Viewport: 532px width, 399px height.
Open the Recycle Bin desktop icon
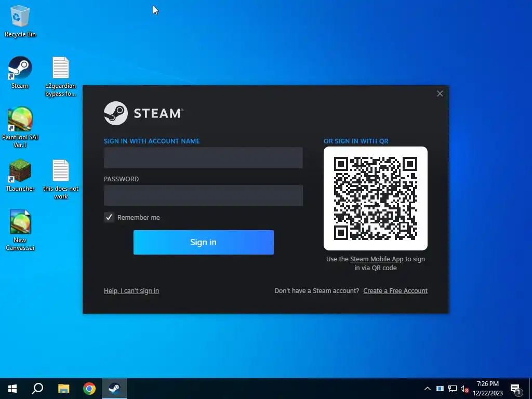pyautogui.click(x=20, y=21)
